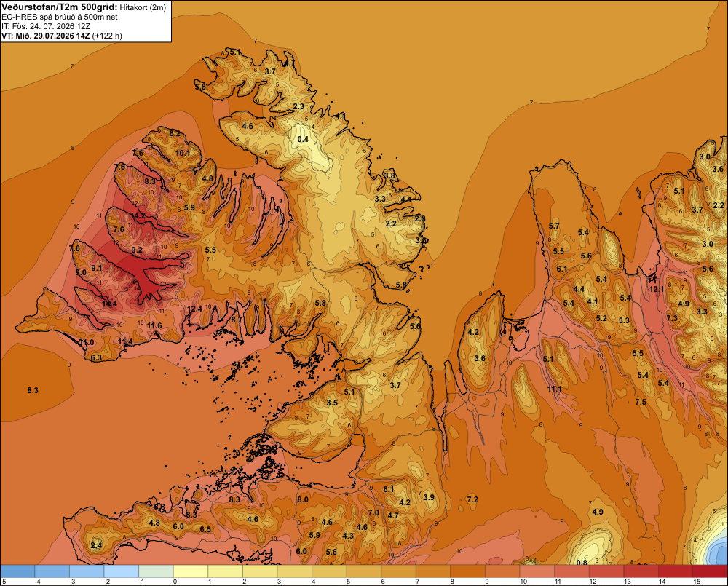Select the 12.1 temperature label
Viewport: 728px width, 586px height.
point(657,289)
